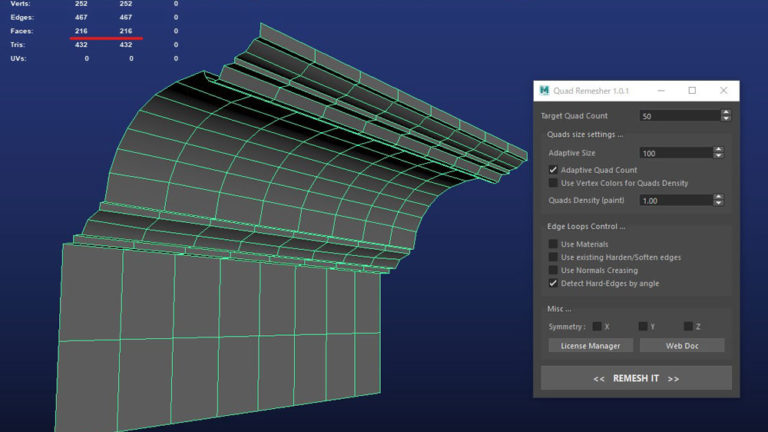Close the Quad Remesher dialog
This screenshot has height=432, width=768.
tap(723, 91)
